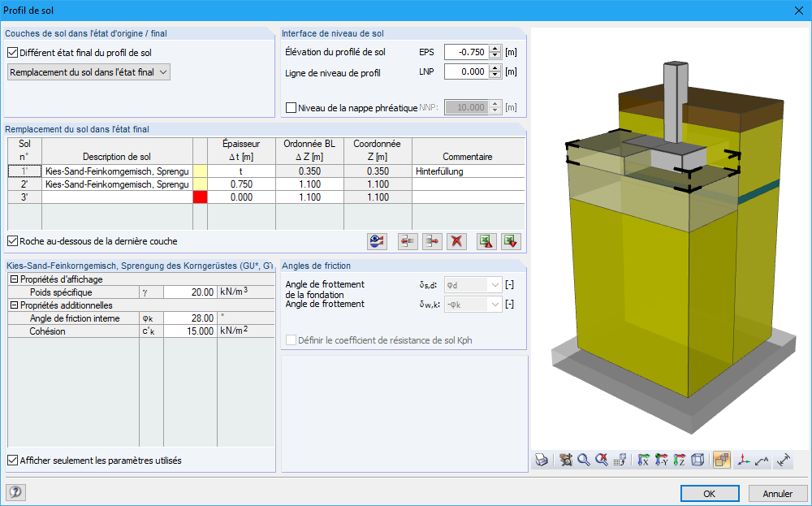Toggle the solid rendering mode icon
This screenshot has width=812, height=506.
pos(722,460)
